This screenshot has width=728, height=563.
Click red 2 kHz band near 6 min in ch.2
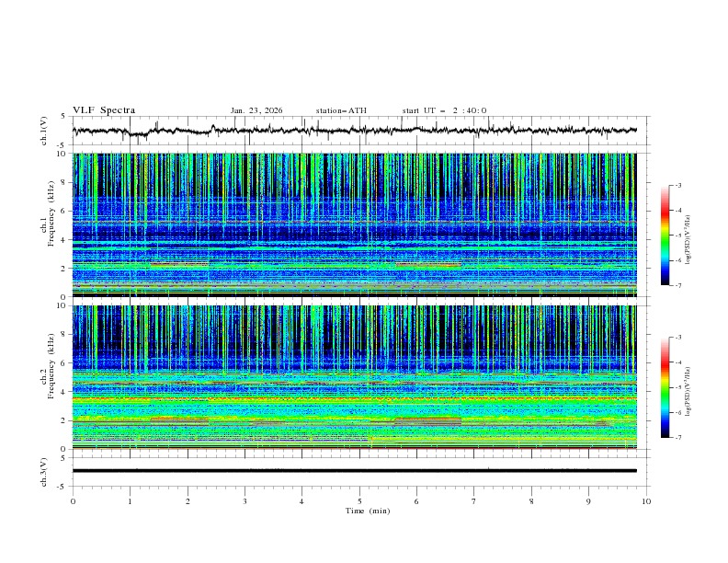click(x=428, y=419)
